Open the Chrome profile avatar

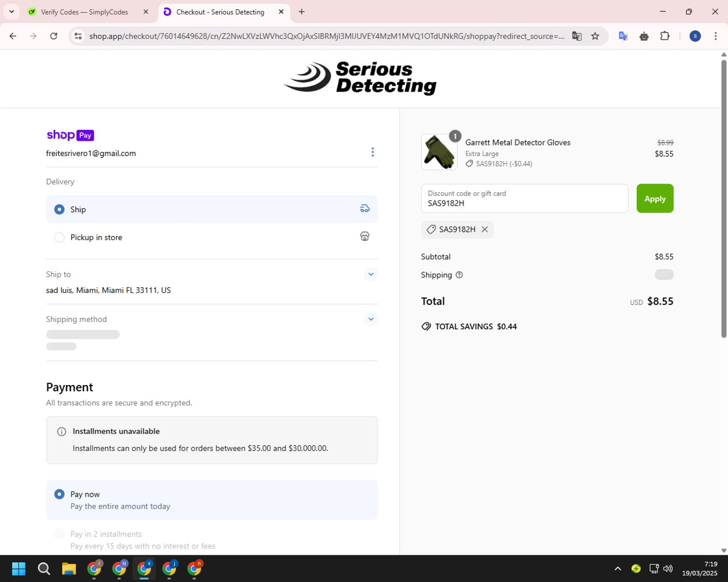(x=695, y=36)
